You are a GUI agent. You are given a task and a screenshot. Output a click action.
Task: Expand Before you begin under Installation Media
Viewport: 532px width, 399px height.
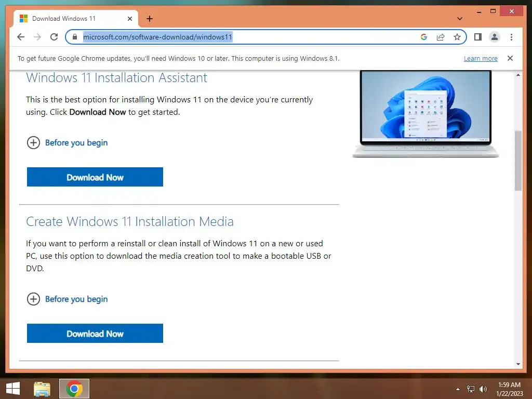click(67, 299)
